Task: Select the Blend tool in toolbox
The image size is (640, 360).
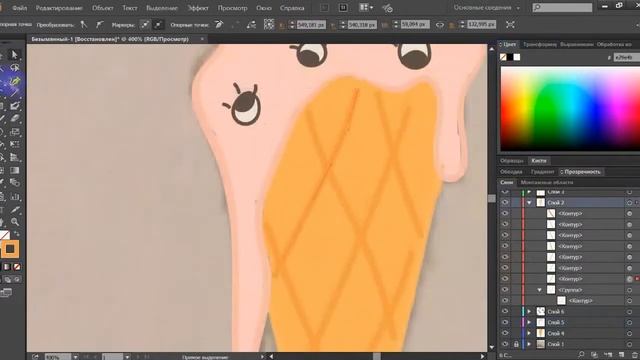Action: click(x=15, y=183)
